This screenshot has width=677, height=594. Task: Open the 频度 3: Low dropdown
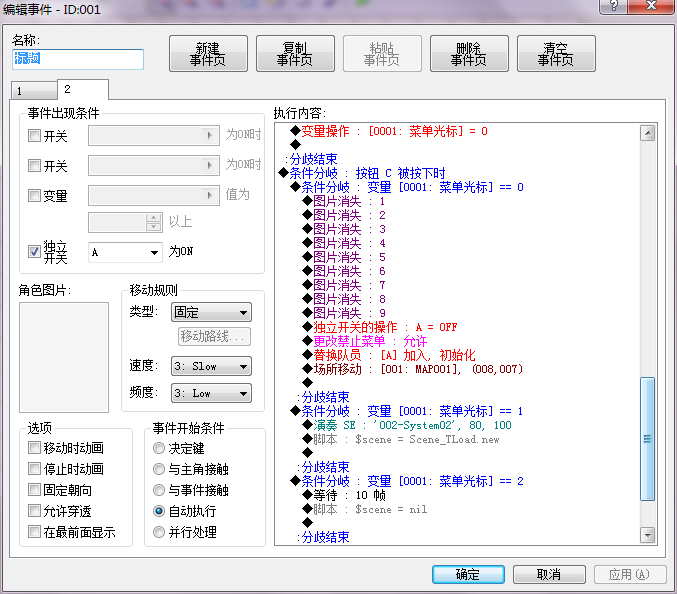(211, 393)
